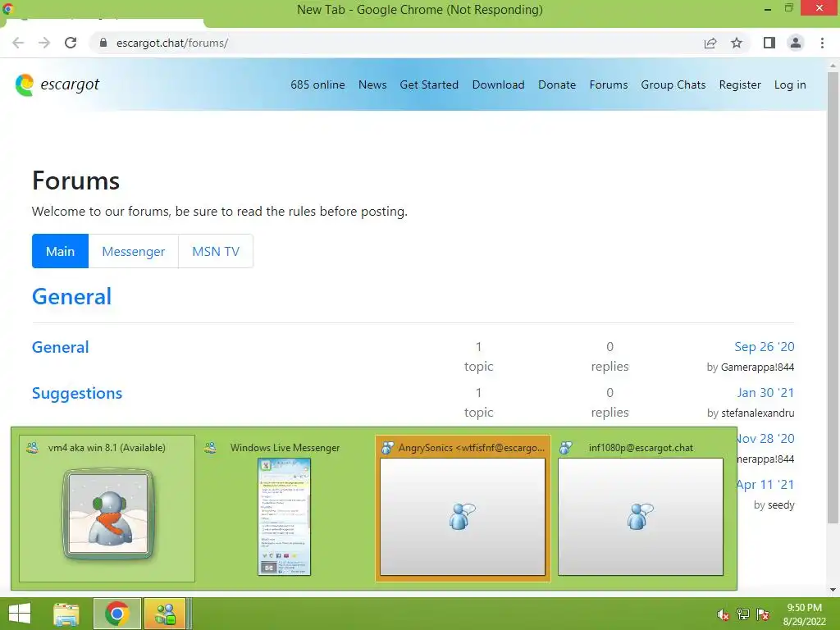Select vm4 aka win 8.1 preview thumbnail
Viewport: 840px width, 630px height.
point(107,509)
